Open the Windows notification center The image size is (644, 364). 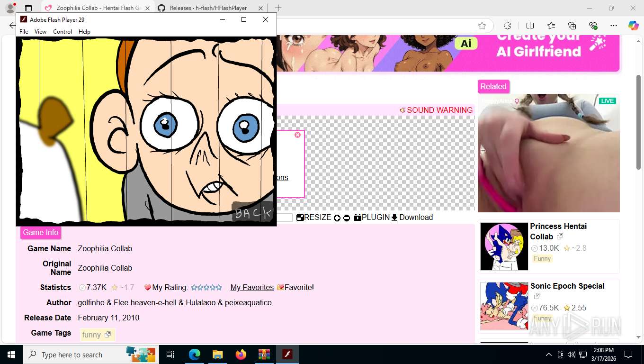pos(628,355)
